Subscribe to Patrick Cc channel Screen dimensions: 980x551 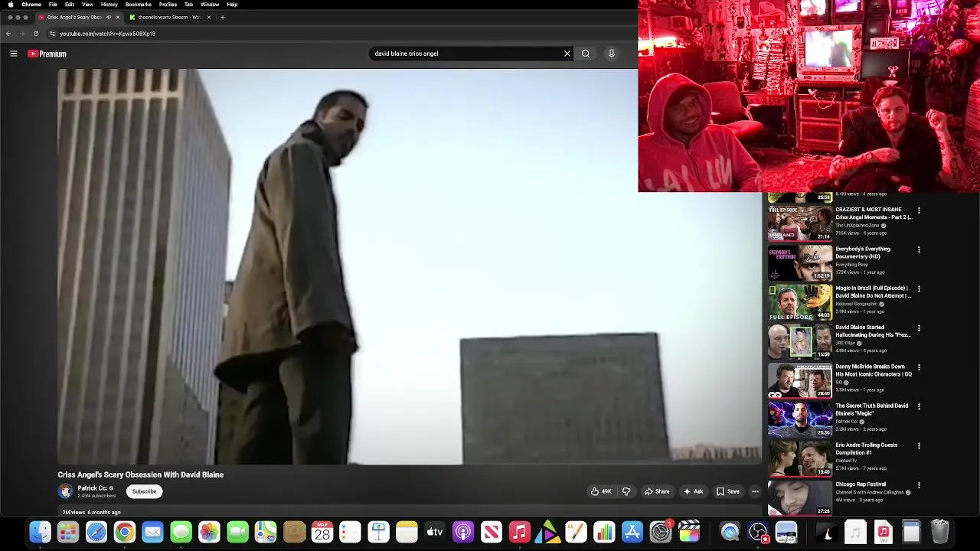(144, 491)
